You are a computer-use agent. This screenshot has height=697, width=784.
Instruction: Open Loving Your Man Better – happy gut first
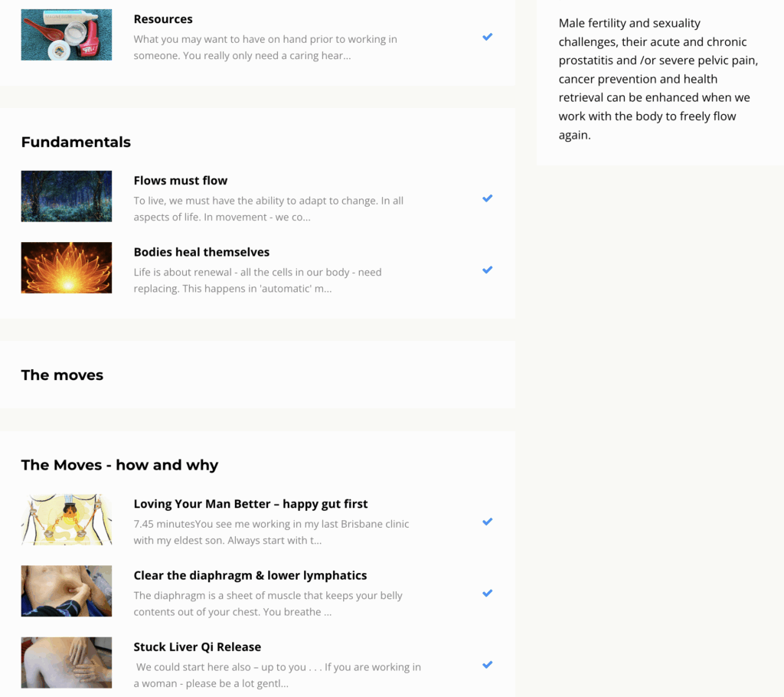(x=250, y=504)
